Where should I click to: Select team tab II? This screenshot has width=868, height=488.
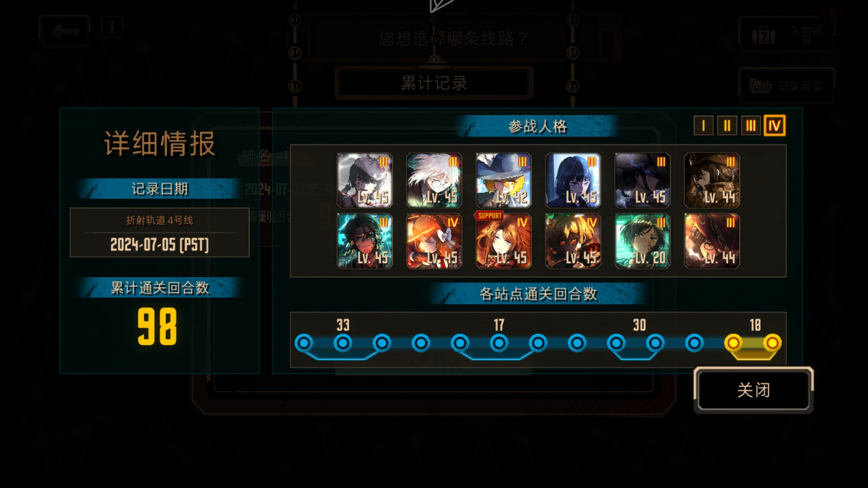coord(727,126)
